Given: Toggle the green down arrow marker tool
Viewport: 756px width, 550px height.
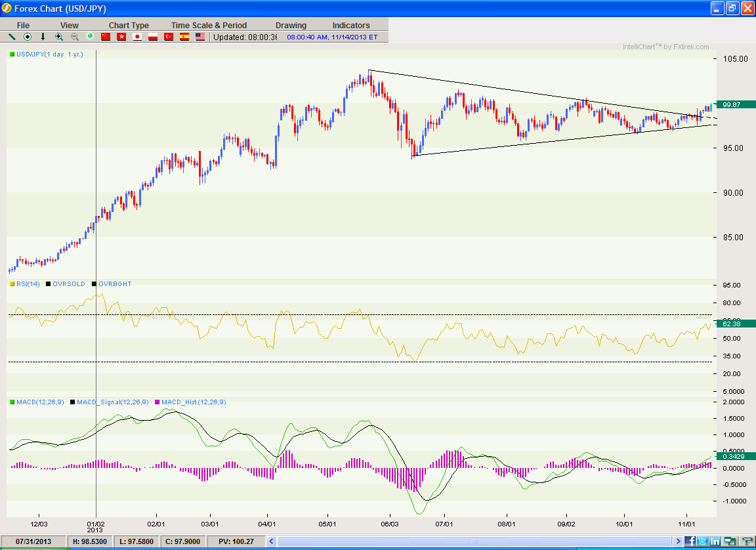Looking at the screenshot, I should tap(43, 37).
